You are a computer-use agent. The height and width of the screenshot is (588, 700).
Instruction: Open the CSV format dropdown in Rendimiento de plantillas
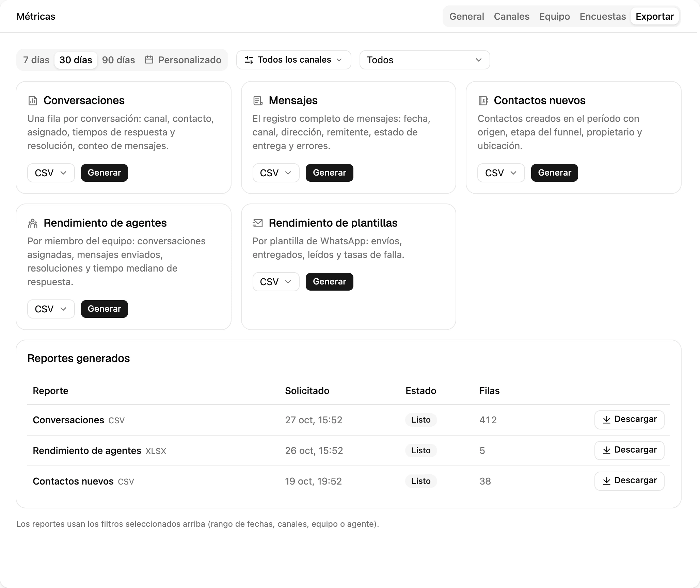point(276,282)
